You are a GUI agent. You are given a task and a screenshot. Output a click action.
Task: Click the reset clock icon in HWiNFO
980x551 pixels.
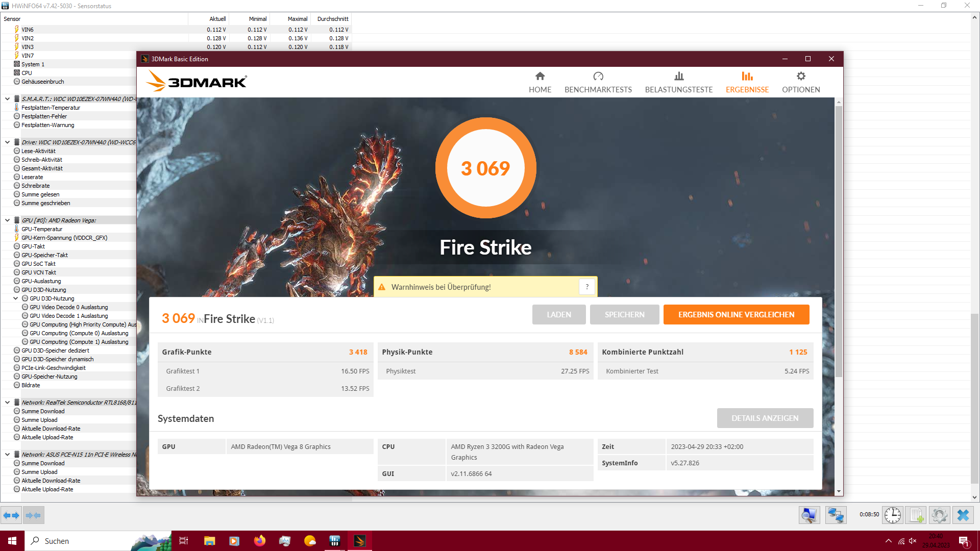click(x=892, y=515)
